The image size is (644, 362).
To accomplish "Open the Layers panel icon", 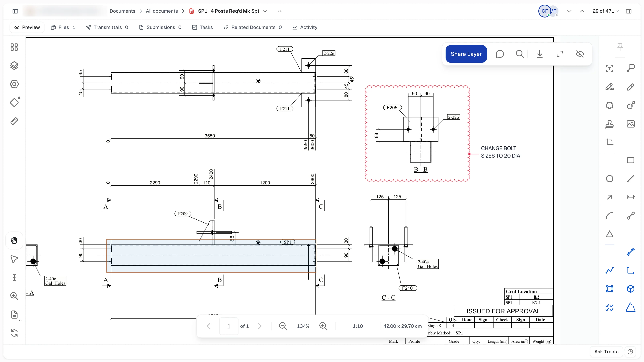I will pyautogui.click(x=14, y=66).
